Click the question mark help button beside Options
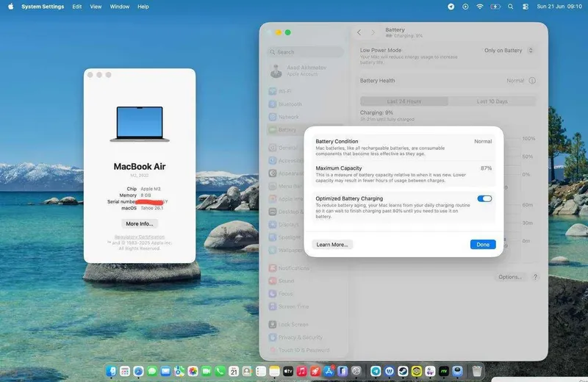 pyautogui.click(x=535, y=277)
